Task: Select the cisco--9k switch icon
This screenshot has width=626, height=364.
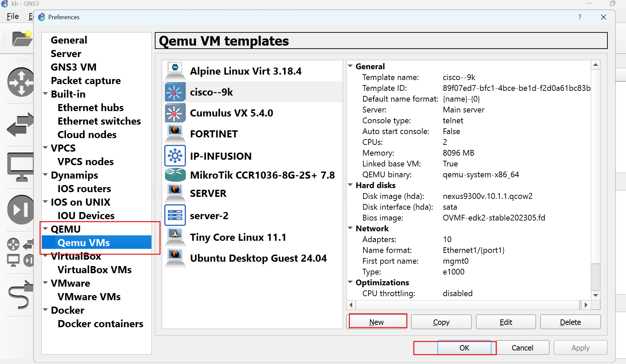Action: click(x=175, y=92)
